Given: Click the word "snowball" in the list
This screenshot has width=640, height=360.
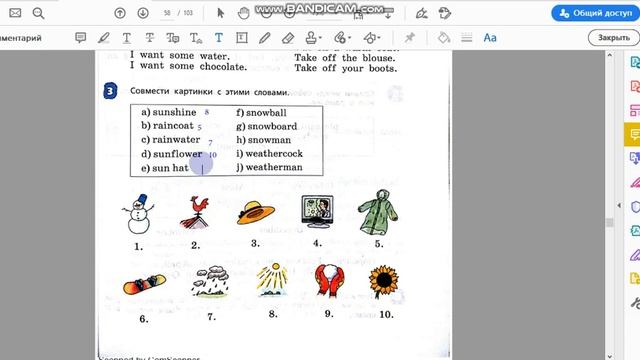Looking at the screenshot, I should tap(266, 113).
